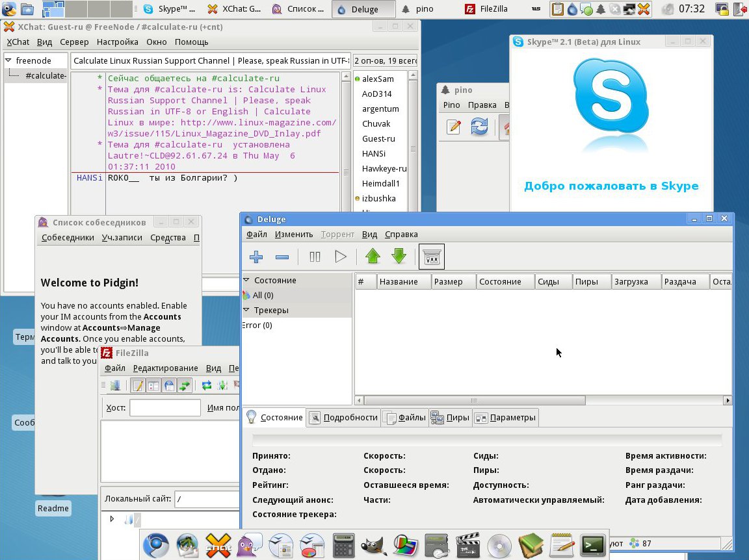This screenshot has height=560, width=749.
Task: Click the green queue down arrow in Deluge
Action: click(399, 257)
